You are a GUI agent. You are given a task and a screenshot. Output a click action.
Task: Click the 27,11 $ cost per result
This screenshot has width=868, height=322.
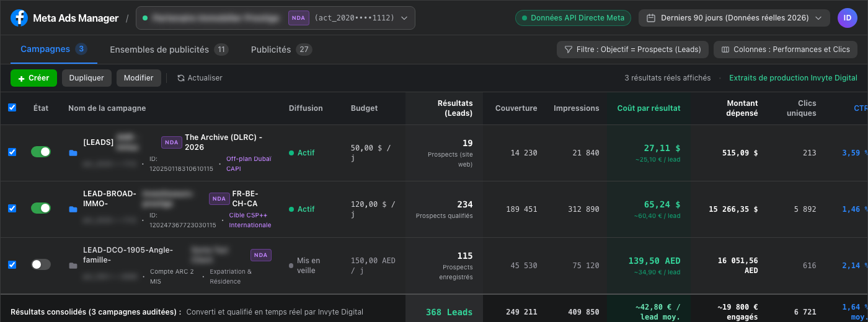(x=662, y=148)
